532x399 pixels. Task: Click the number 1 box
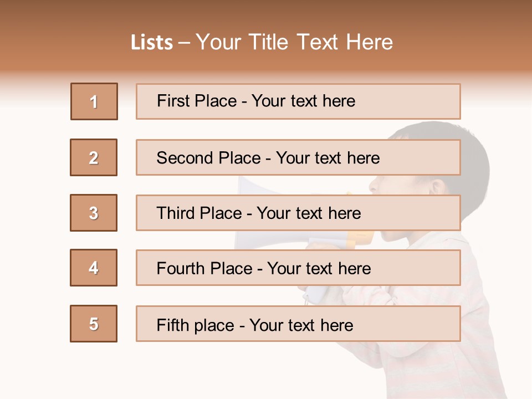click(94, 101)
